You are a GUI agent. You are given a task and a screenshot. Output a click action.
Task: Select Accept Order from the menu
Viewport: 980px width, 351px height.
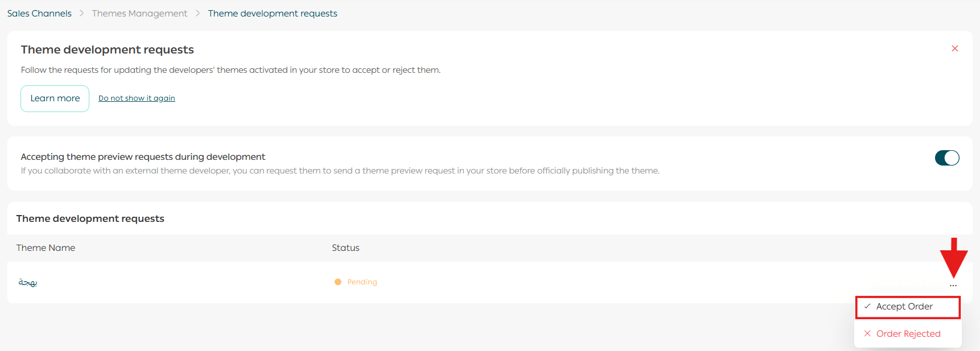click(x=904, y=307)
